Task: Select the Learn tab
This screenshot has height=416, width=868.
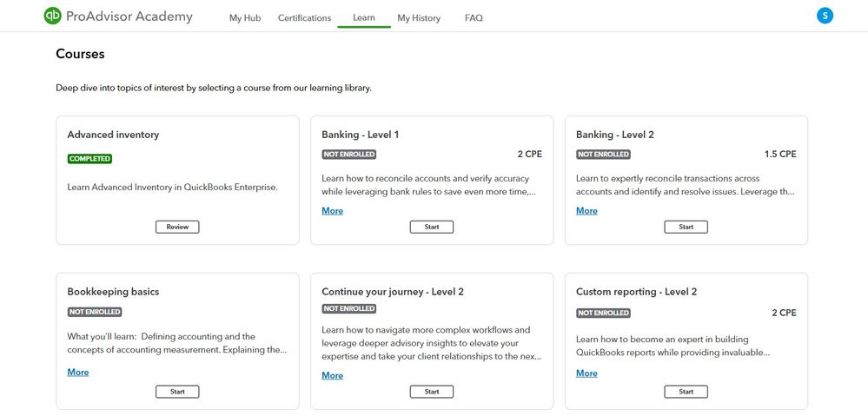Action: click(x=364, y=18)
